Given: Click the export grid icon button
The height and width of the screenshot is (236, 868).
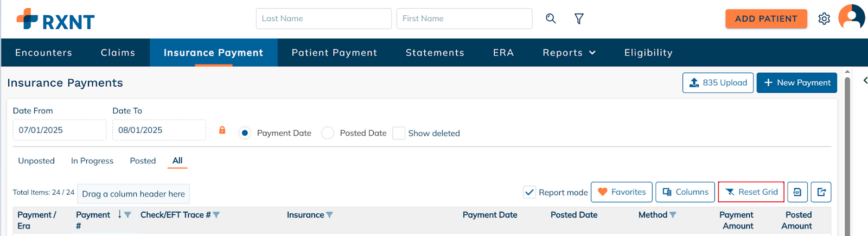Looking at the screenshot, I should 821,192.
